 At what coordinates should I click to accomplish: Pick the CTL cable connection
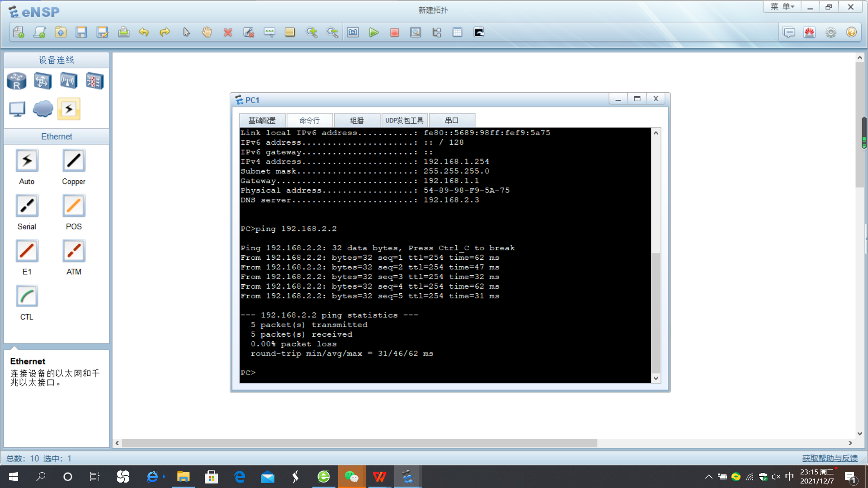pyautogui.click(x=27, y=296)
